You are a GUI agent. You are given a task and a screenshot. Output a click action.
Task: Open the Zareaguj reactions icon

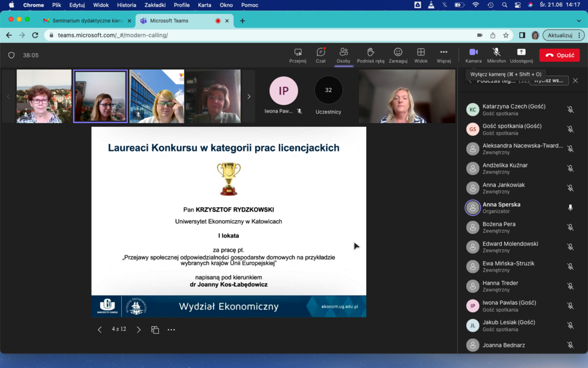click(x=398, y=53)
